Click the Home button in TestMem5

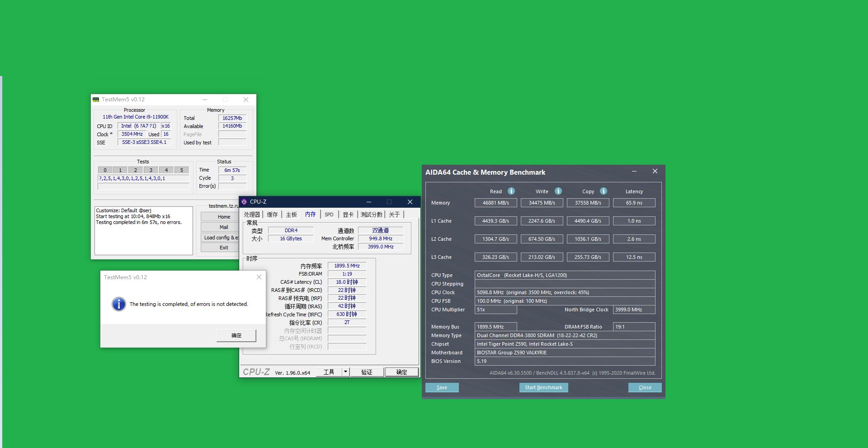(224, 217)
